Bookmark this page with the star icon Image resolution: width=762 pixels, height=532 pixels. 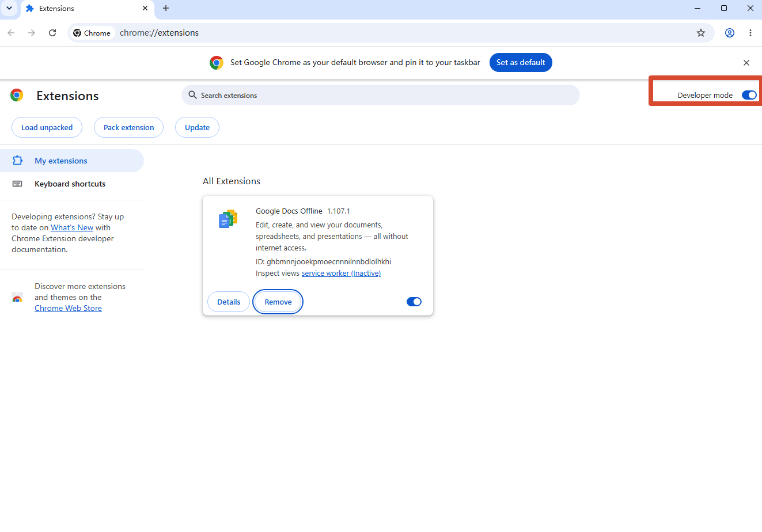[x=701, y=33]
